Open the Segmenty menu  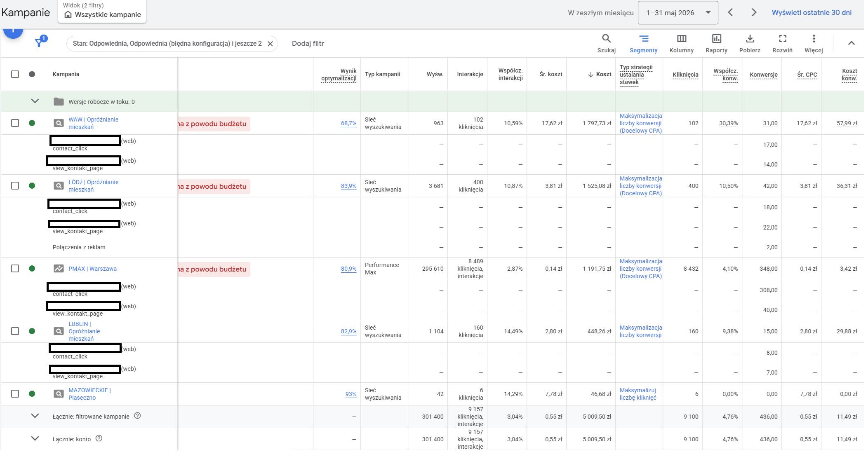pos(643,43)
